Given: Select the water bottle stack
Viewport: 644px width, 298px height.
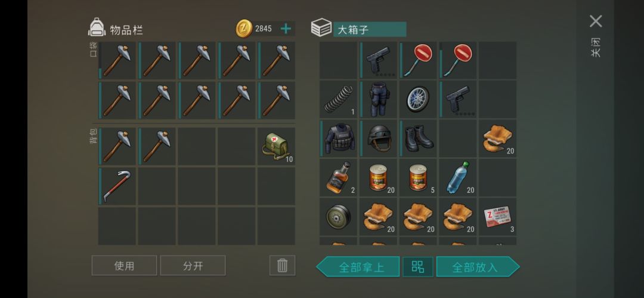Looking at the screenshot, I should point(457,178).
